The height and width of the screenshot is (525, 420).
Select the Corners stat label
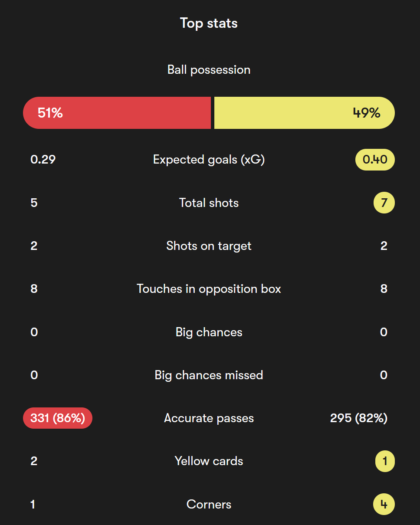pyautogui.click(x=209, y=504)
